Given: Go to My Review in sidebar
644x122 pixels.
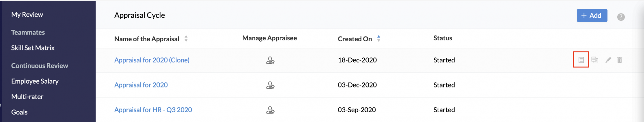Looking at the screenshot, I should pos(27,15).
